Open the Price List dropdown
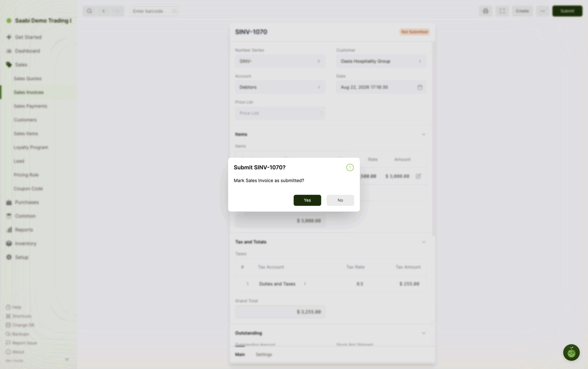This screenshot has height=369, width=588. coord(280,113)
